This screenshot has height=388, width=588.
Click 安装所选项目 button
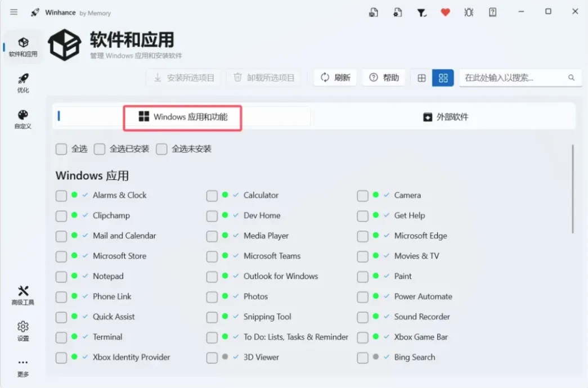184,78
